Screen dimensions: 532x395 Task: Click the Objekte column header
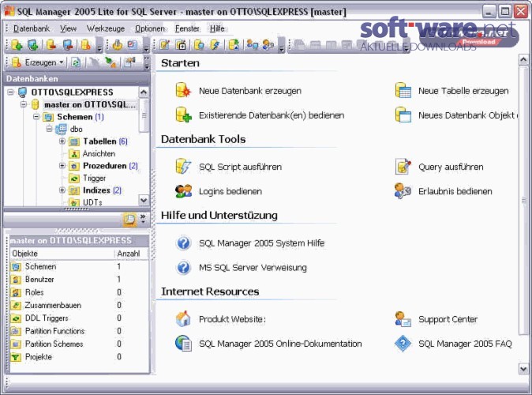point(62,254)
